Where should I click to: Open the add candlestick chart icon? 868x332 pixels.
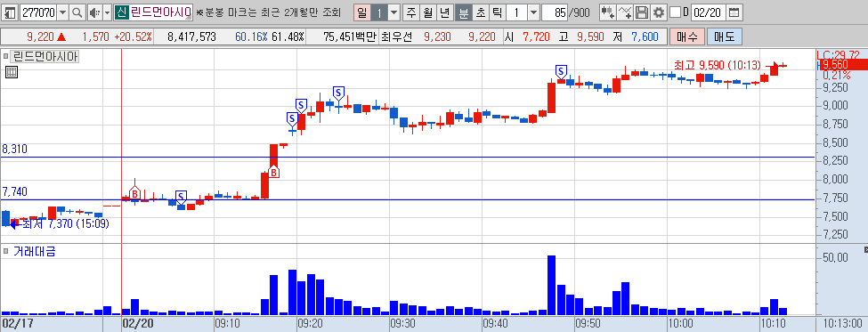pyautogui.click(x=607, y=12)
